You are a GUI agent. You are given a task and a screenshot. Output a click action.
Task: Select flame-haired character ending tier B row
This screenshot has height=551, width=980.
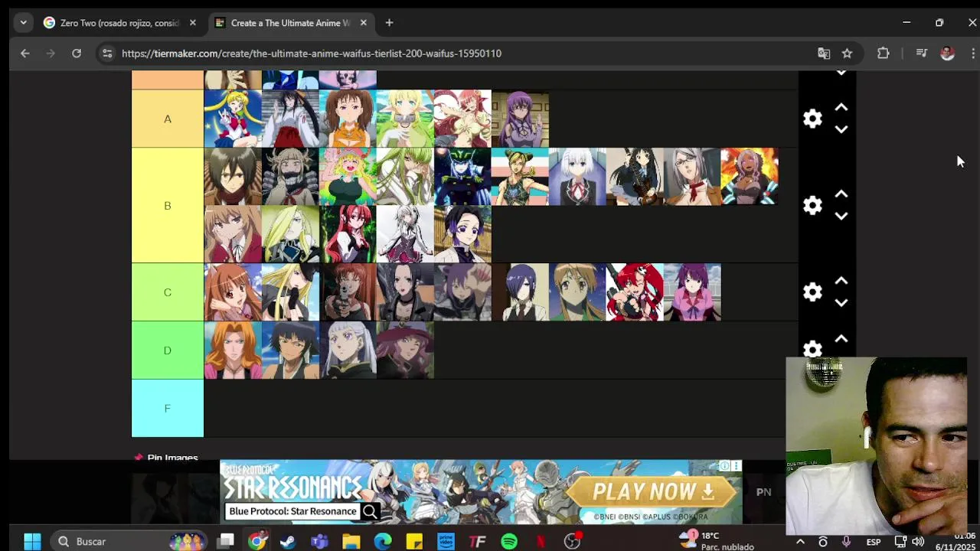coord(750,177)
